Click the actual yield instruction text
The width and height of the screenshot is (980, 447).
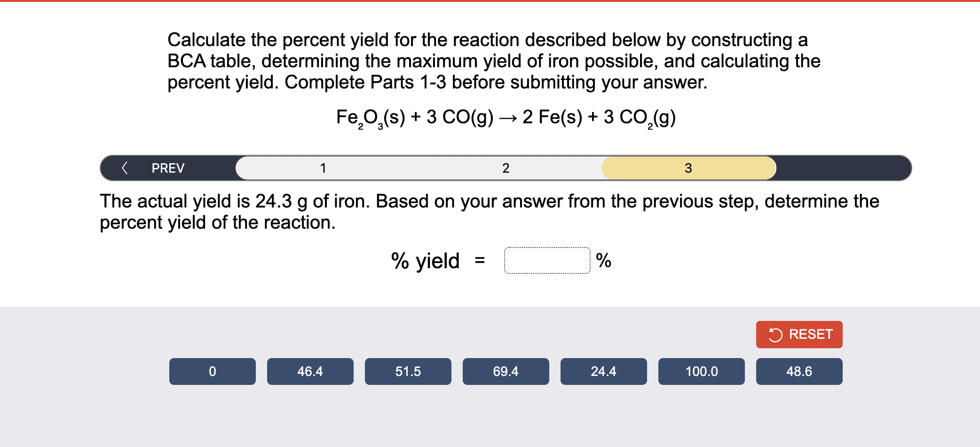point(489,211)
